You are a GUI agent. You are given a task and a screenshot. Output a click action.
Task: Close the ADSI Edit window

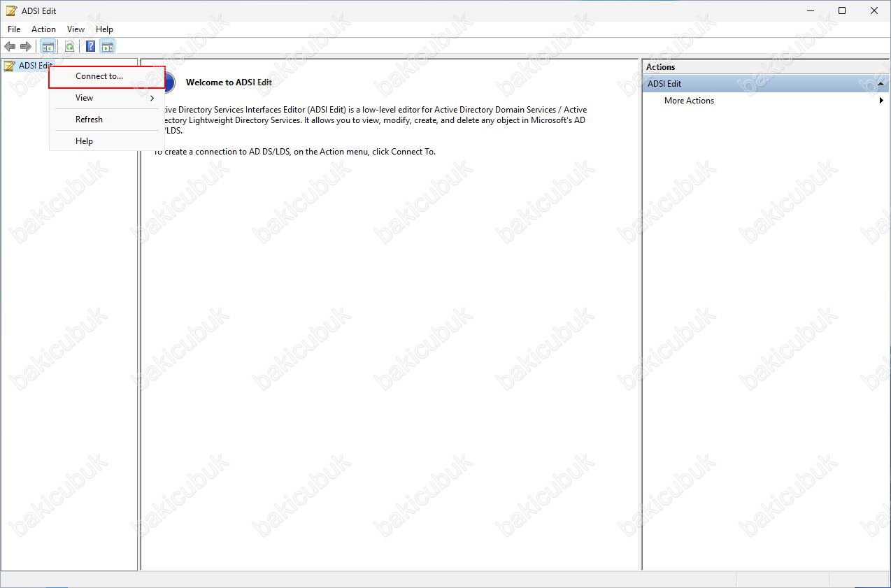(874, 10)
